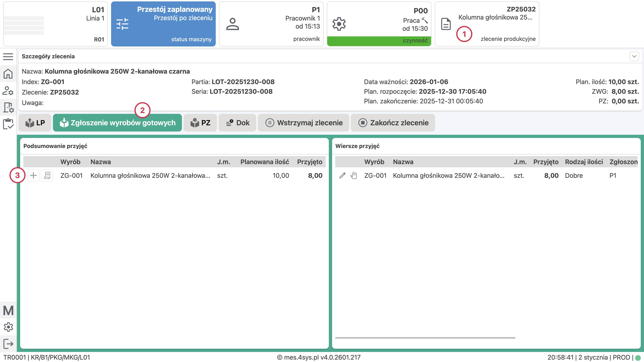Open Przestój zaplanowany machine status tile
The image size is (644, 362).
163,24
